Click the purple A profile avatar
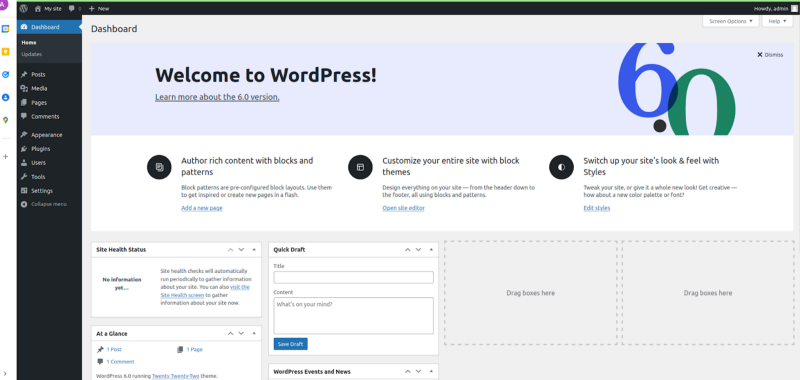Image resolution: width=800 pixels, height=380 pixels. (4, 5)
